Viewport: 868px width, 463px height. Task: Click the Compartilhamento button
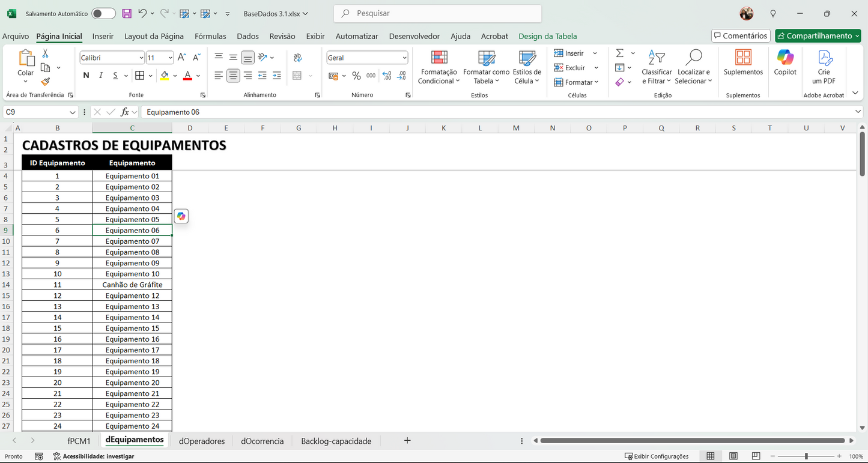819,36
